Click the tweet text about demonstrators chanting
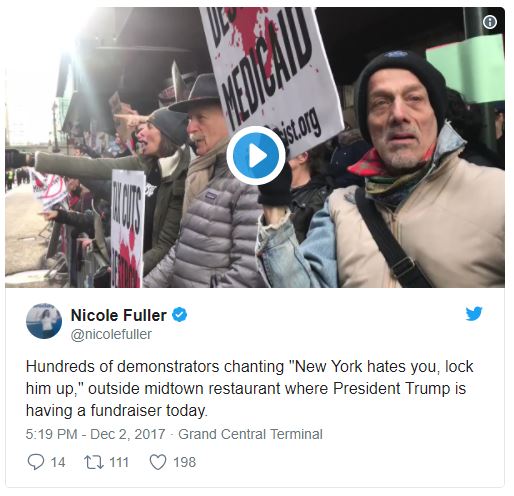 (x=249, y=388)
